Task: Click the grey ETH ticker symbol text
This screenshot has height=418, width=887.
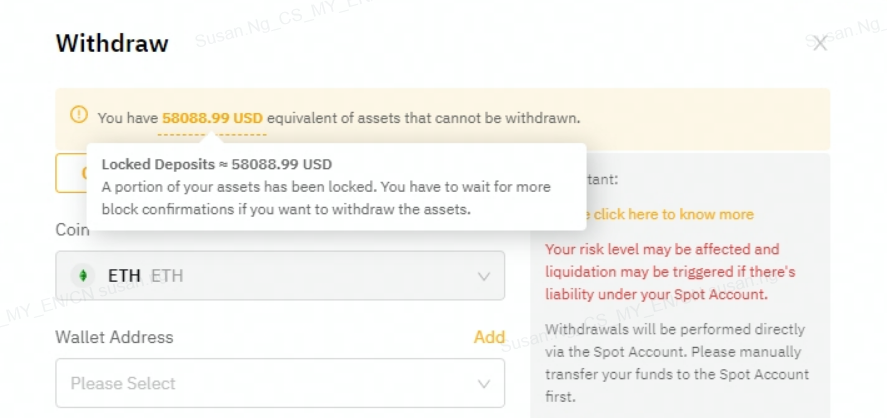Action: coord(167,276)
